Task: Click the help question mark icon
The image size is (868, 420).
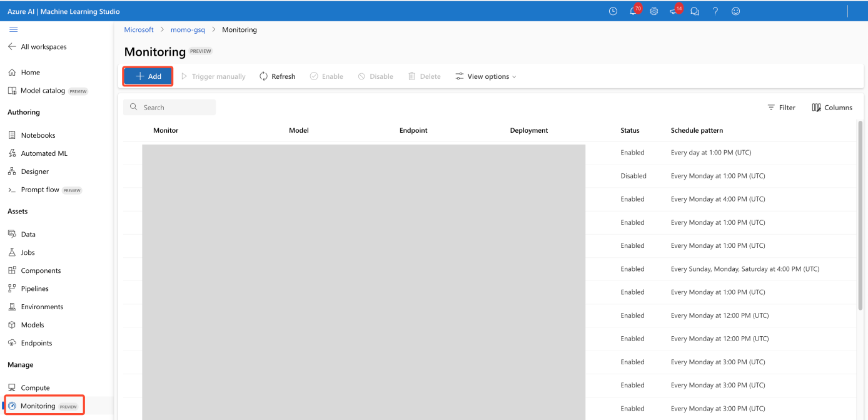Action: click(x=715, y=12)
